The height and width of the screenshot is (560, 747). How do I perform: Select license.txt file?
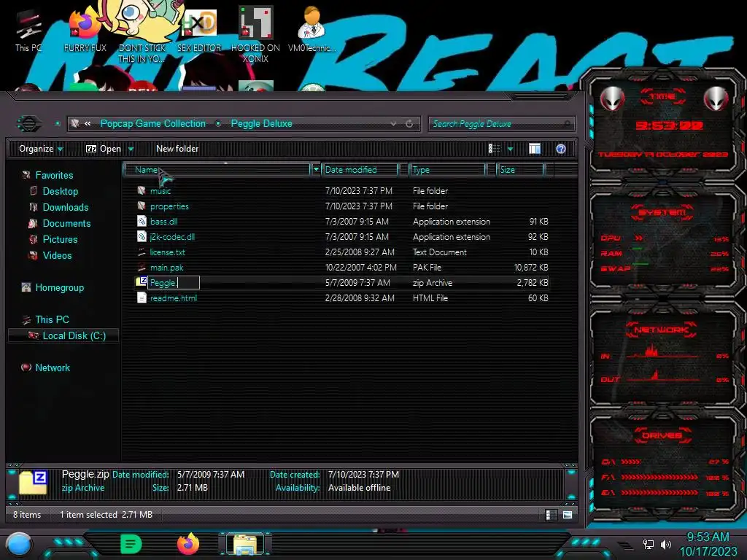(167, 252)
